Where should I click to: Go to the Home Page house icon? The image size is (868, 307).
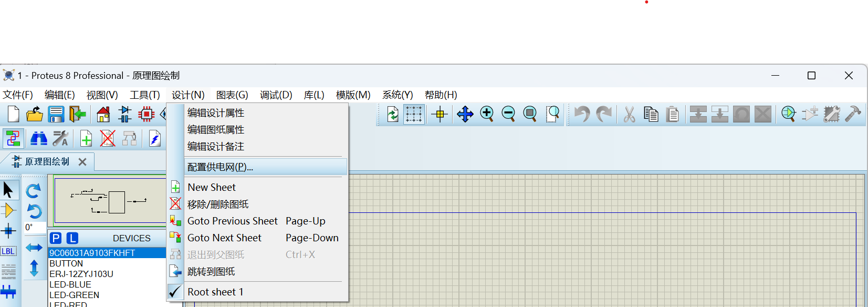tap(103, 114)
